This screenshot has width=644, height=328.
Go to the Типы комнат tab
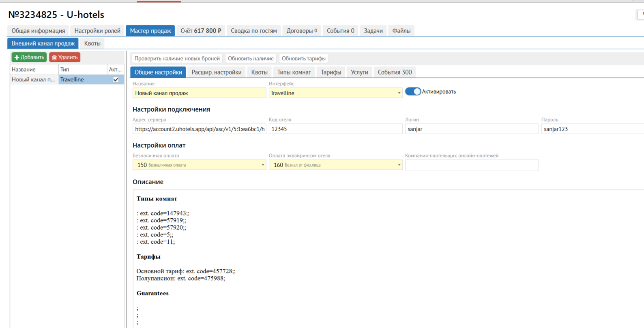pyautogui.click(x=294, y=72)
